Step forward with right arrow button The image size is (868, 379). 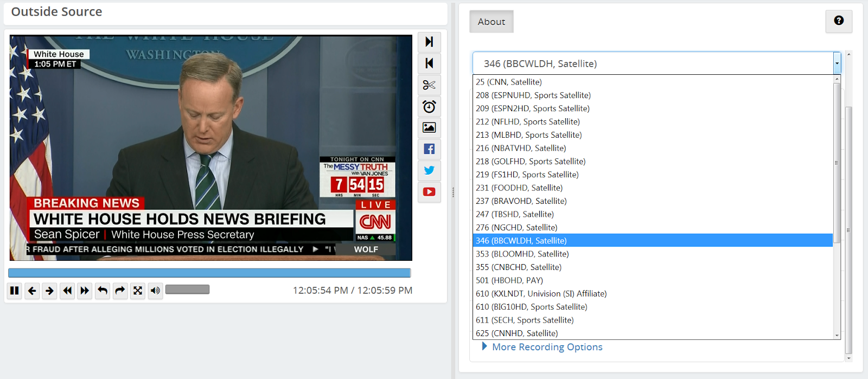click(49, 291)
